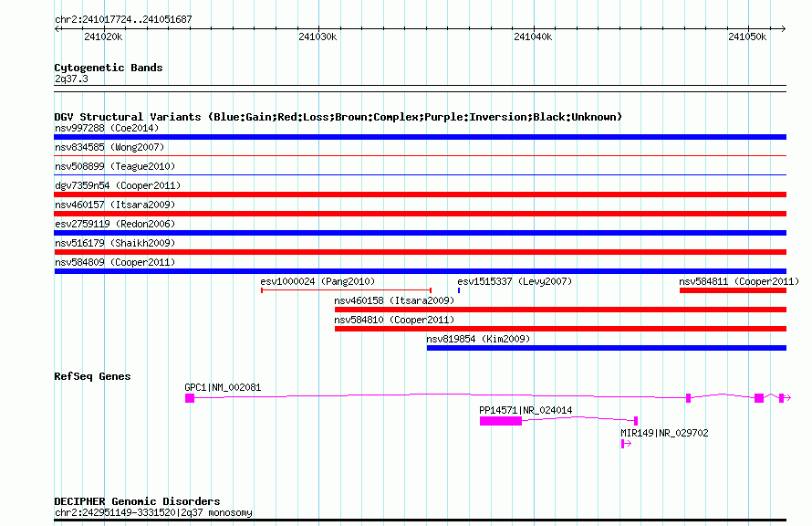The width and height of the screenshot is (812, 526).
Task: Click the red bar below nsv460157 (Itsara2009)
Action: (x=420, y=214)
